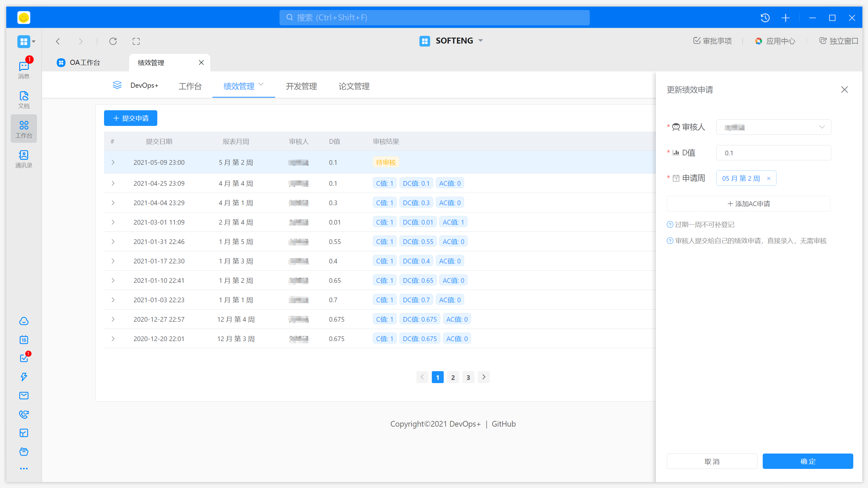This screenshot has width=868, height=488.
Task: Click the refresh page icon
Action: click(x=113, y=41)
